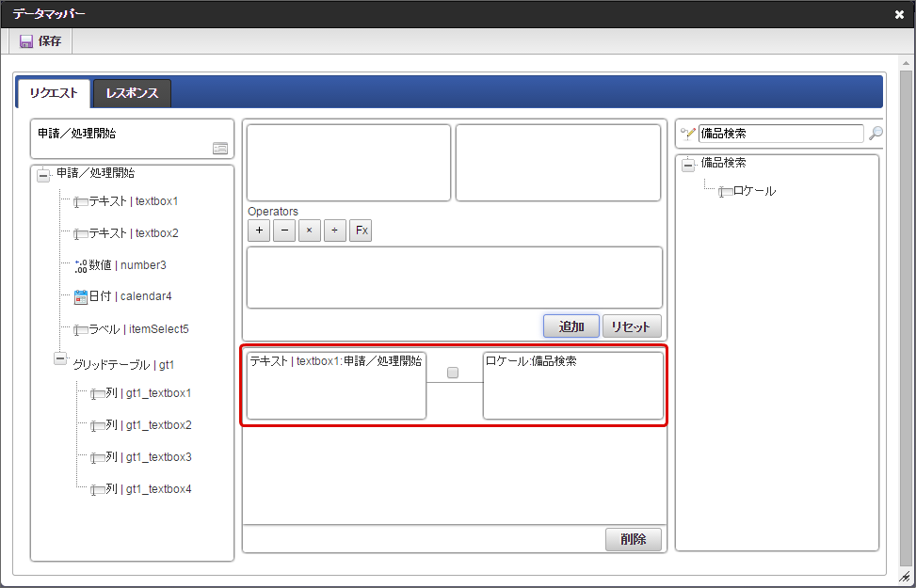The image size is (916, 588).
Task: Click the multiply operator button
Action: [310, 230]
